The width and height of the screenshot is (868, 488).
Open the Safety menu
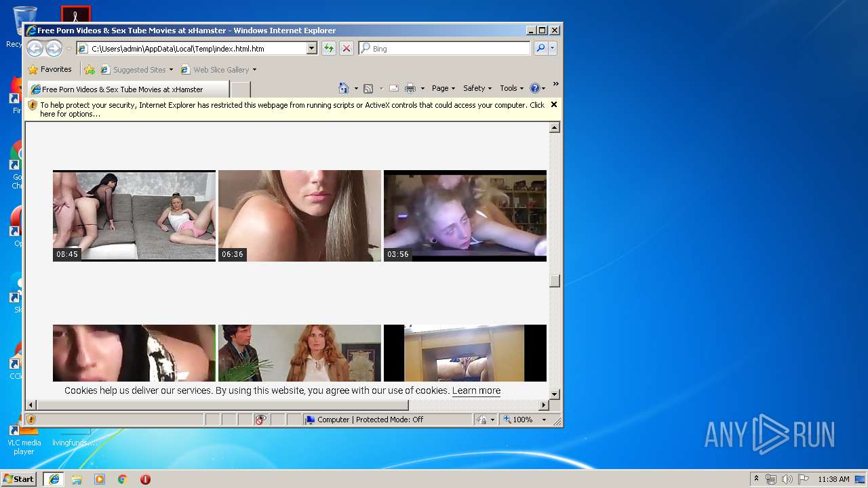click(x=478, y=88)
